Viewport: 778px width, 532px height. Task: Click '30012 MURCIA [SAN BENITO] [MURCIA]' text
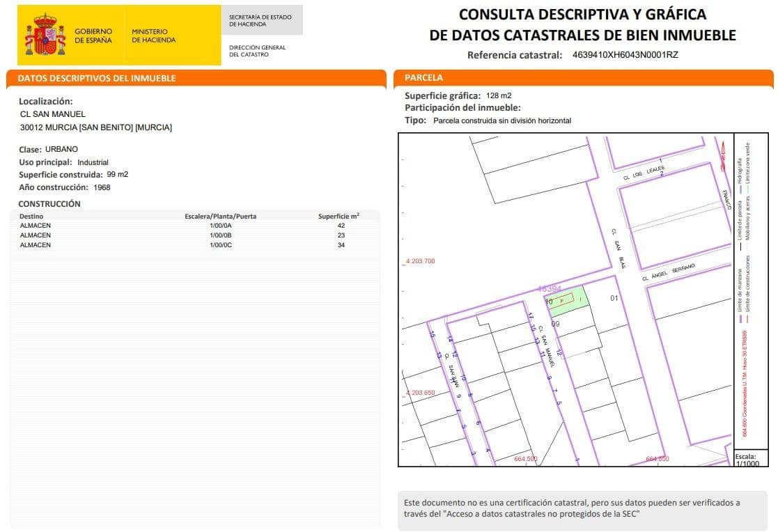(95, 127)
